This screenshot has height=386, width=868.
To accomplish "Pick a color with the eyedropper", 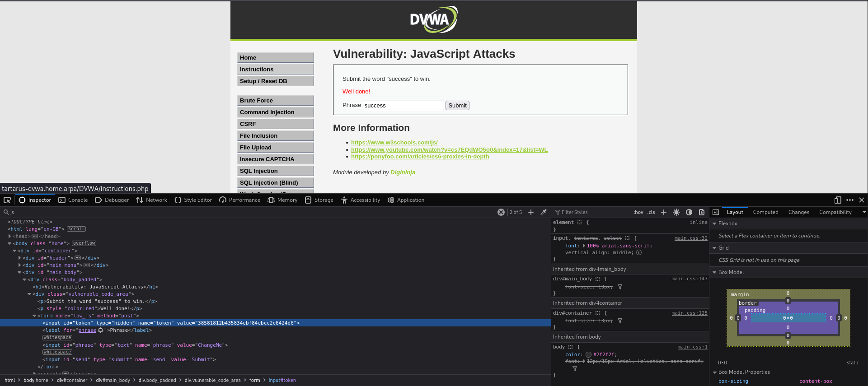I will pyautogui.click(x=544, y=212).
